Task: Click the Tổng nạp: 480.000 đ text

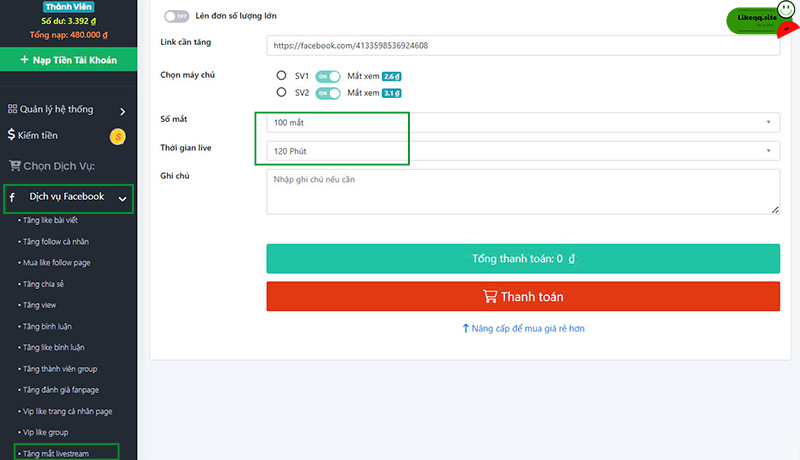Action: pos(68,35)
